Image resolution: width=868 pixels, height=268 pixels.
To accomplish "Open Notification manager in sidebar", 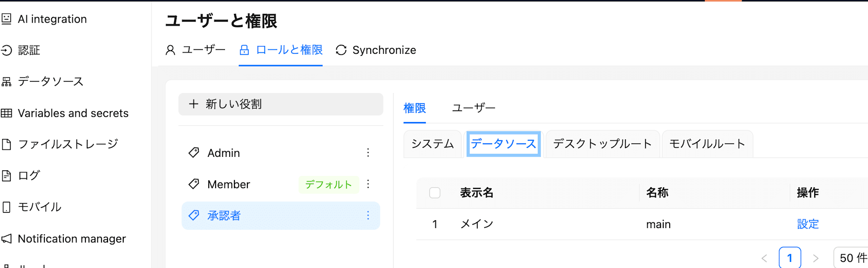I will (x=72, y=239).
